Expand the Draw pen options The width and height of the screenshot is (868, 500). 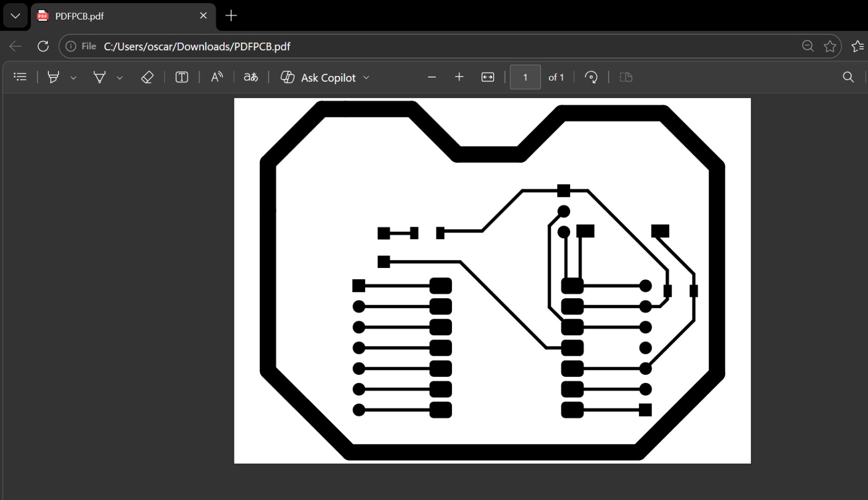pyautogui.click(x=119, y=78)
